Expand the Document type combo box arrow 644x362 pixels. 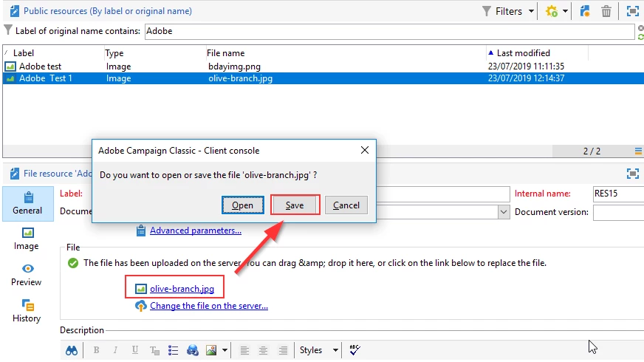click(x=504, y=212)
